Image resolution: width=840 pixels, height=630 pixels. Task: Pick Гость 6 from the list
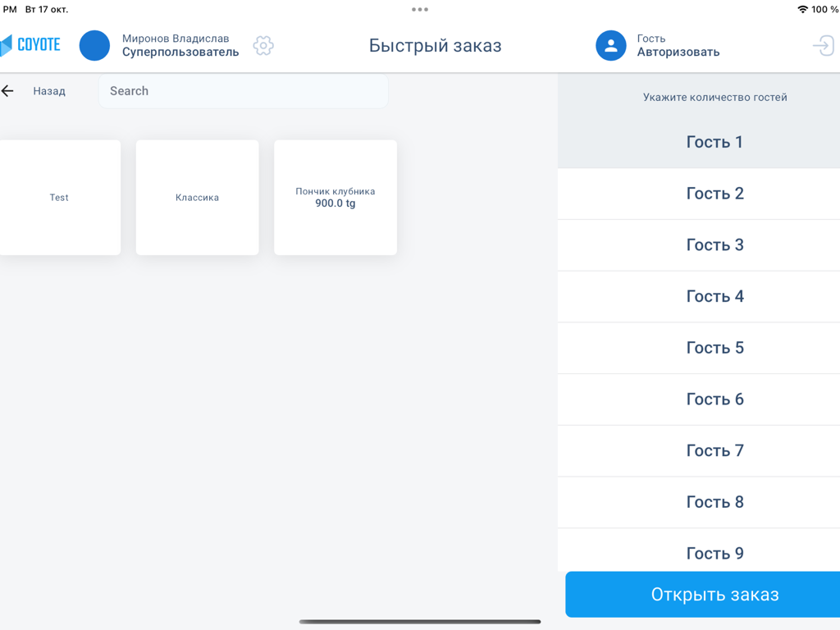click(x=714, y=399)
